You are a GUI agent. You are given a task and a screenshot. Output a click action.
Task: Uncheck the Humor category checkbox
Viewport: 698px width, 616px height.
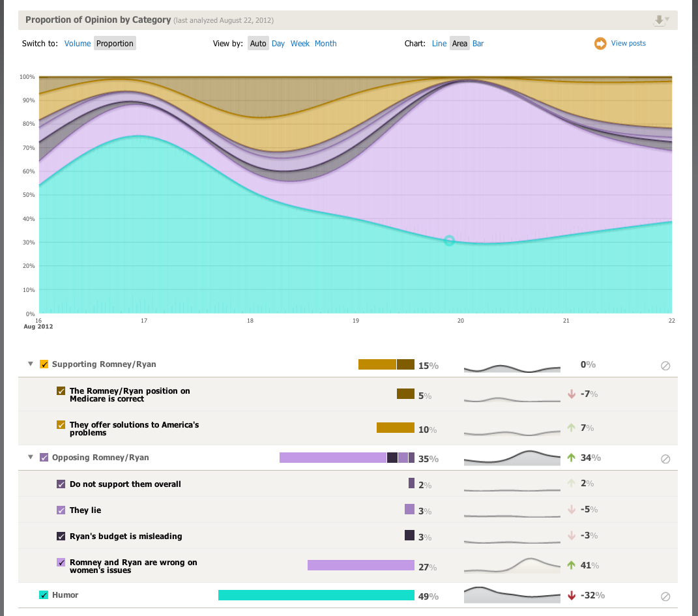coord(44,595)
